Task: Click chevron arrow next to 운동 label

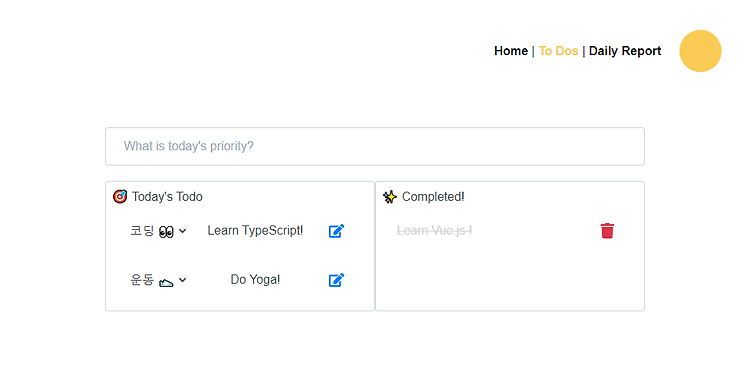Action: 183,280
